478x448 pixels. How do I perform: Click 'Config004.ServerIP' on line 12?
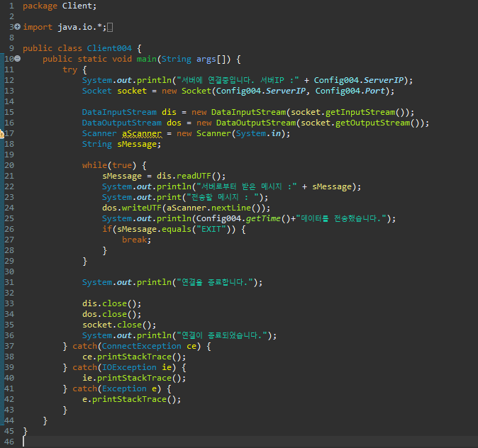coord(359,80)
